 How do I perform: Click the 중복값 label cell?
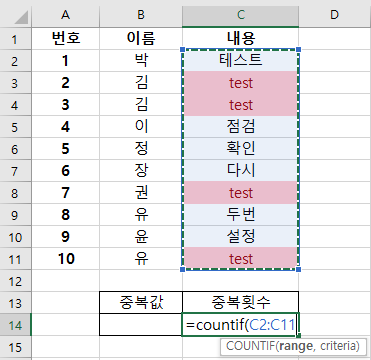click(x=141, y=303)
